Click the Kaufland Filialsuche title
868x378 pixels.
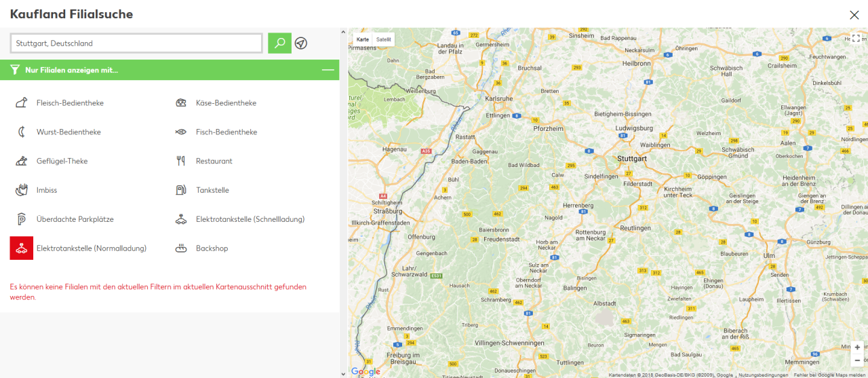(x=71, y=14)
